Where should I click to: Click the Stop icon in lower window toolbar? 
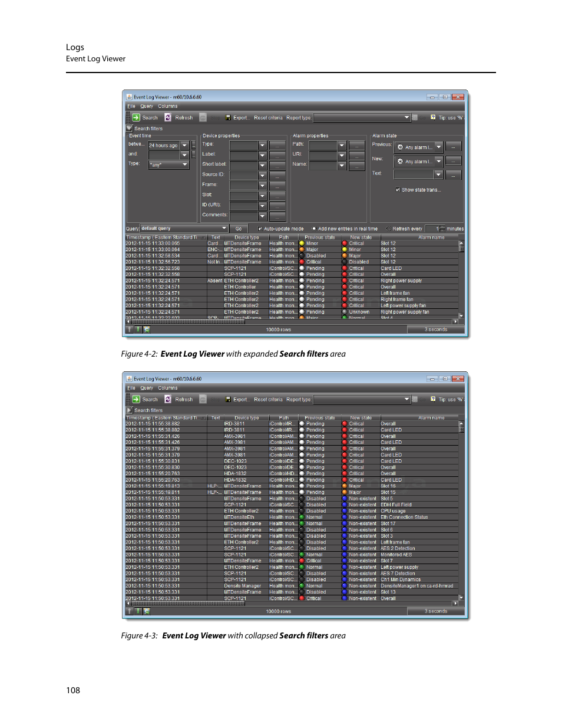(203, 399)
